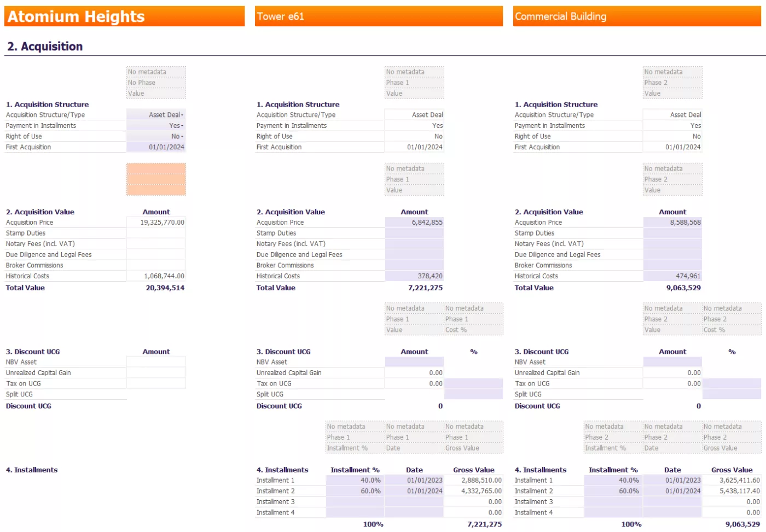The height and width of the screenshot is (532, 766).
Task: Select the Tower e61 header banner
Action: pos(379,16)
